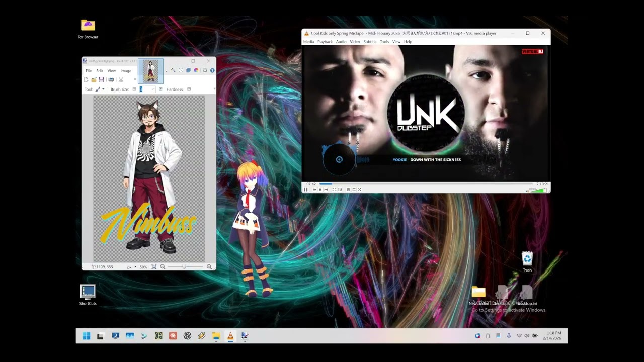This screenshot has height=362, width=644.
Task: Toggle VLC fullscreen
Action: [x=334, y=190]
